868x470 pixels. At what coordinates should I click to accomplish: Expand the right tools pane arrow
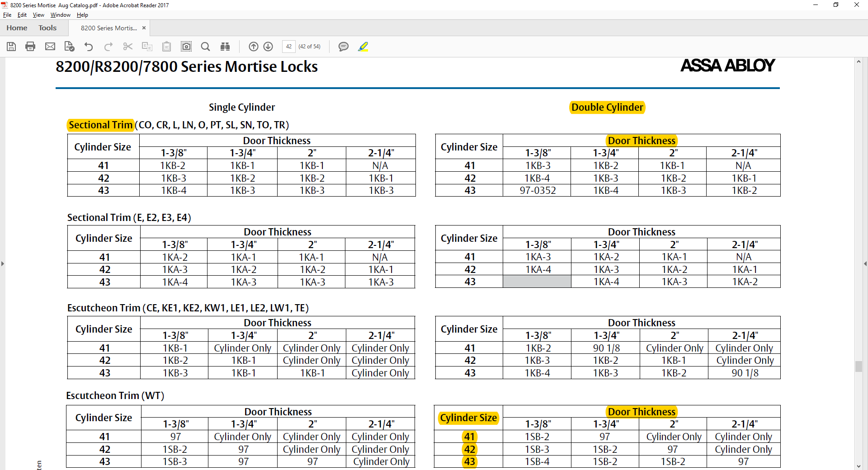coord(865,263)
